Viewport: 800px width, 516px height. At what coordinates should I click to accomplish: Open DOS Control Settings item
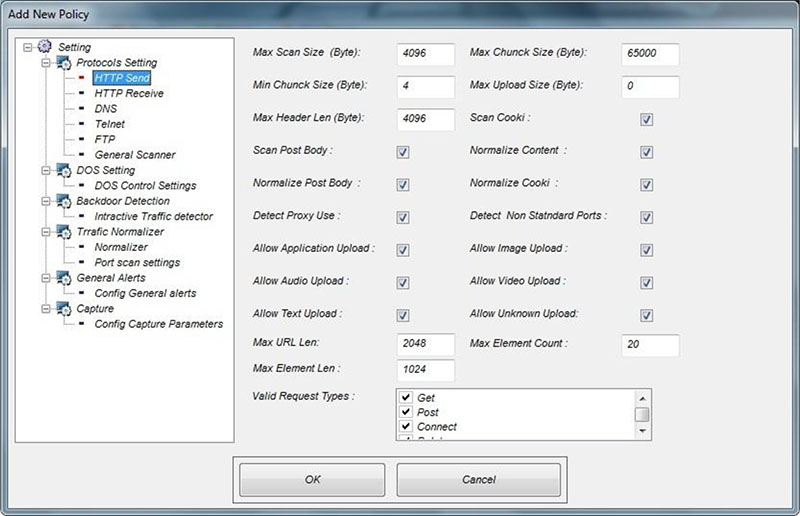[x=145, y=185]
